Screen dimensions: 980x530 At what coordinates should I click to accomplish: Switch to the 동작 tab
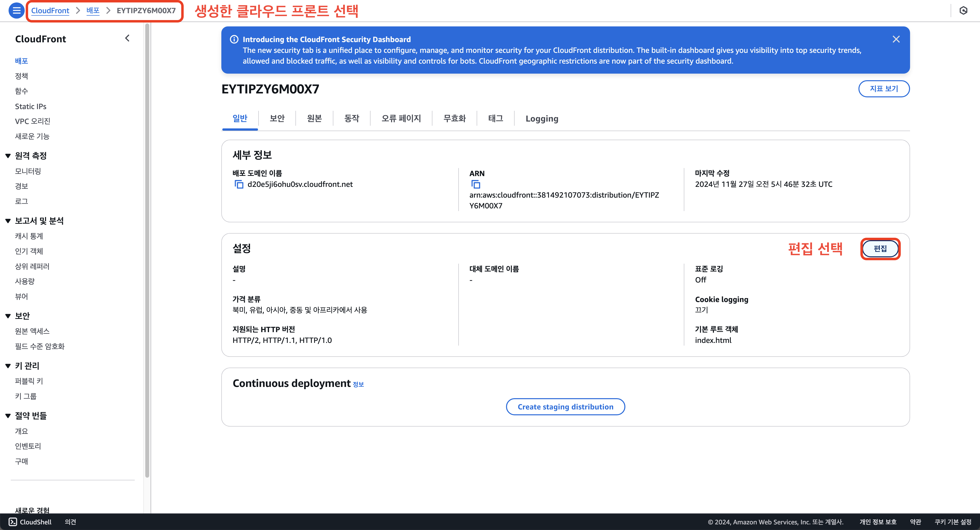(352, 118)
